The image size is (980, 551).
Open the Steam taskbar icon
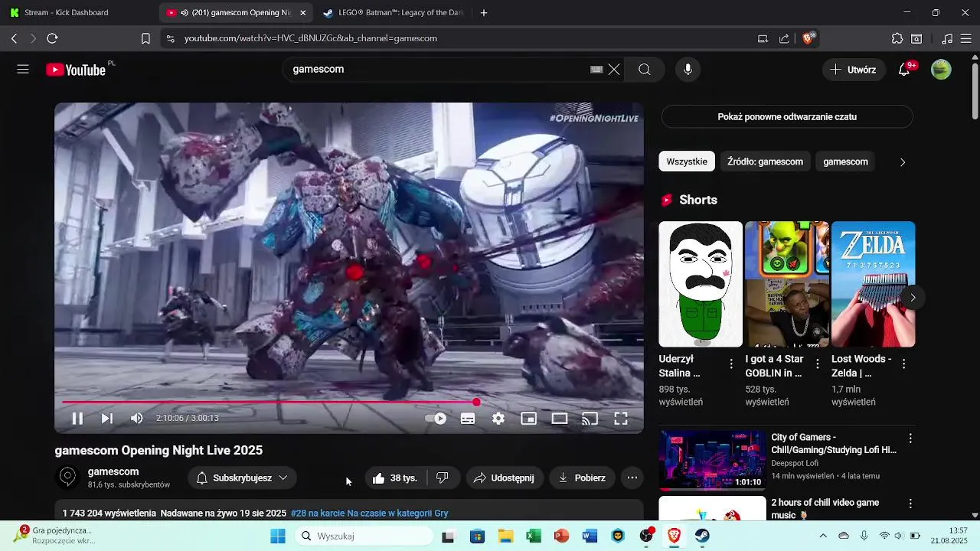tap(702, 536)
